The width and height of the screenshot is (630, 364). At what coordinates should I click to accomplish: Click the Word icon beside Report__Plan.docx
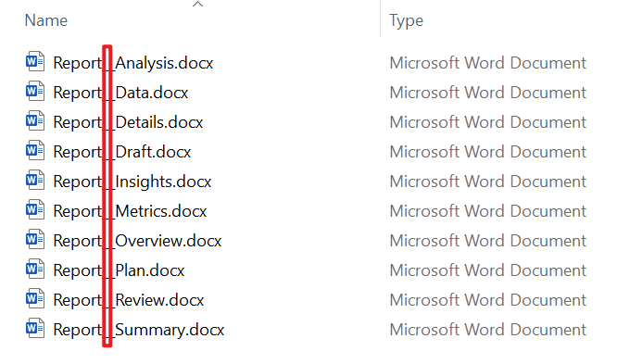pos(35,269)
